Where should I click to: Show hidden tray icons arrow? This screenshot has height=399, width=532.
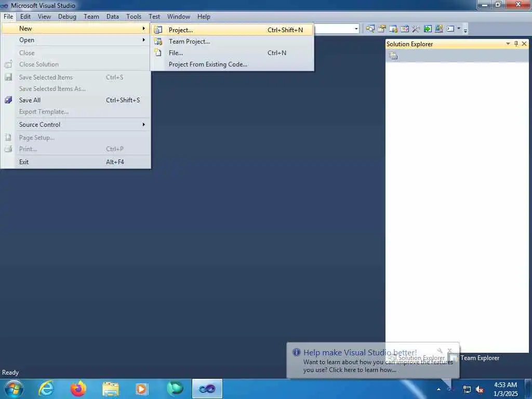438,389
